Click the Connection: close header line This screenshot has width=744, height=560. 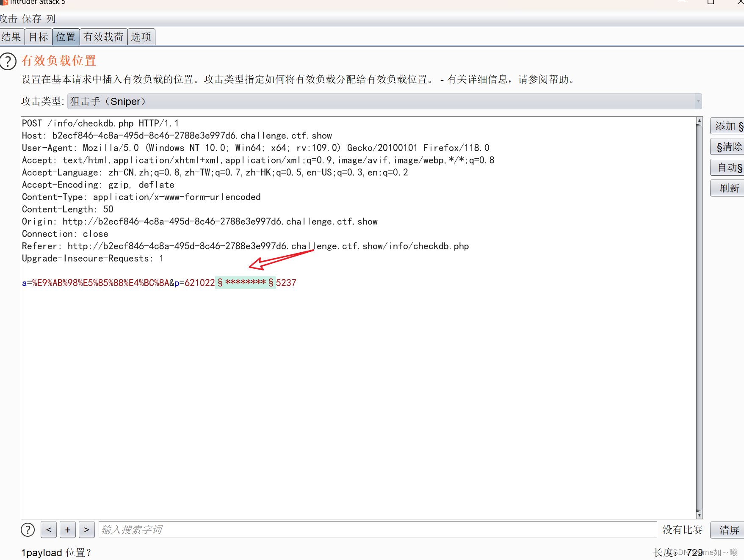click(x=65, y=234)
